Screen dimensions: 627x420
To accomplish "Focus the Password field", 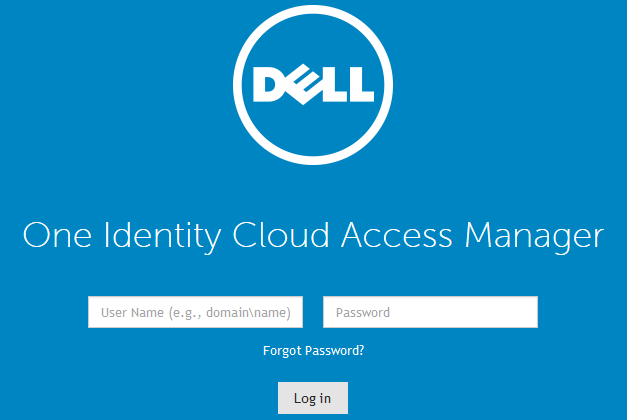I will (x=430, y=312).
